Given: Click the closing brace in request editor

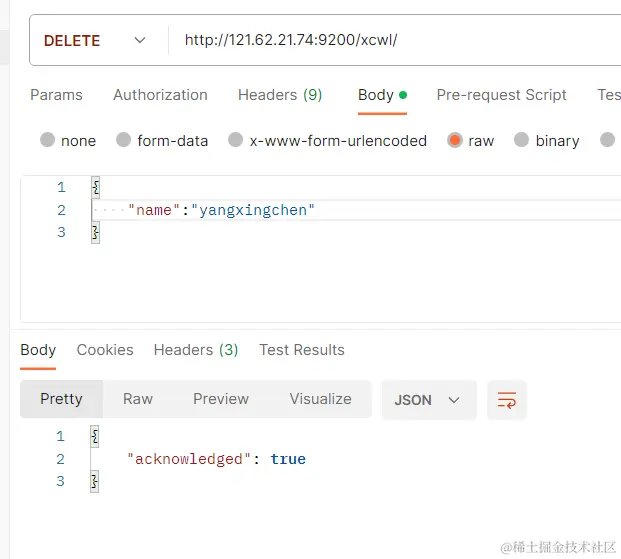Looking at the screenshot, I should [x=95, y=233].
